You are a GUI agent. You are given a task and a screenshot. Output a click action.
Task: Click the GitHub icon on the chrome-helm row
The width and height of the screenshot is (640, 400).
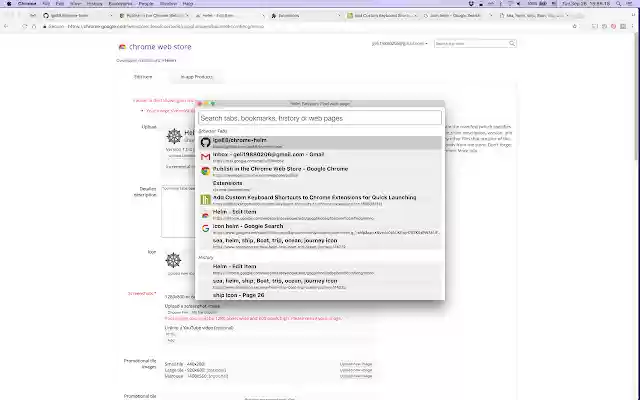click(x=205, y=142)
